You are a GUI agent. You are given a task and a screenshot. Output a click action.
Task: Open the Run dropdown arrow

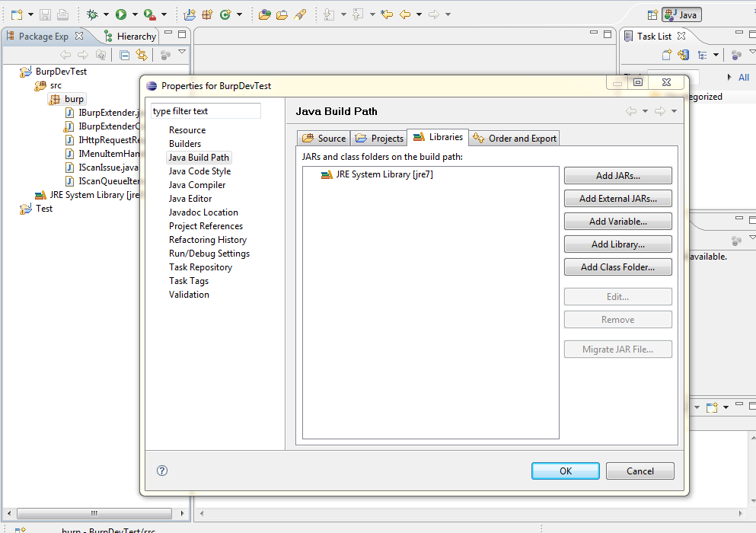(135, 14)
